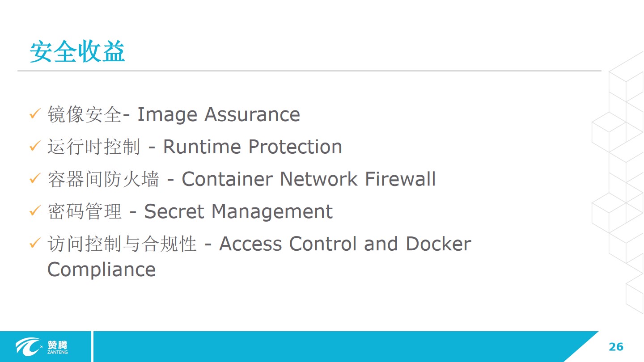Click the checkmark beside 密码管理 Secret Management

35,211
